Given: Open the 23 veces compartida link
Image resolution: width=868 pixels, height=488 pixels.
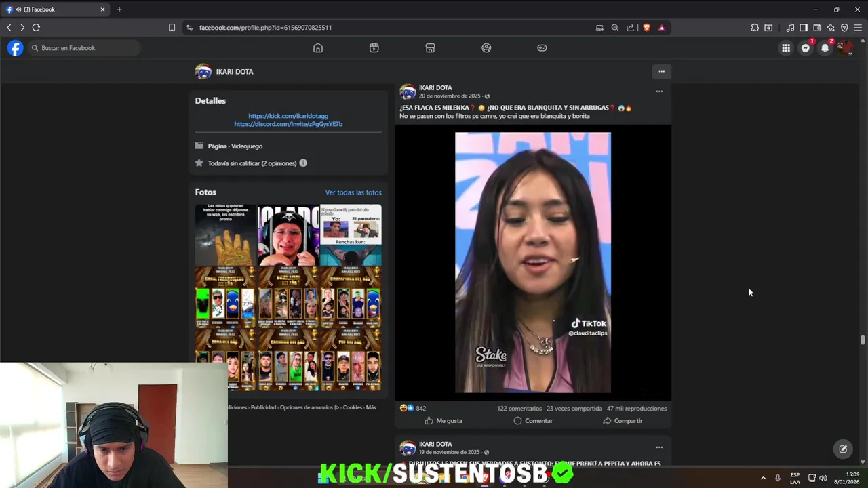Looking at the screenshot, I should [574, 409].
